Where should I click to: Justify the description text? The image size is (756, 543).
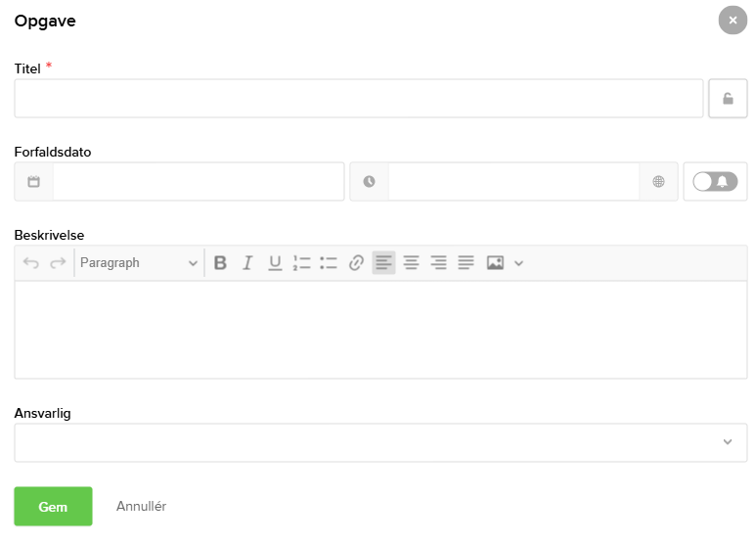point(466,262)
